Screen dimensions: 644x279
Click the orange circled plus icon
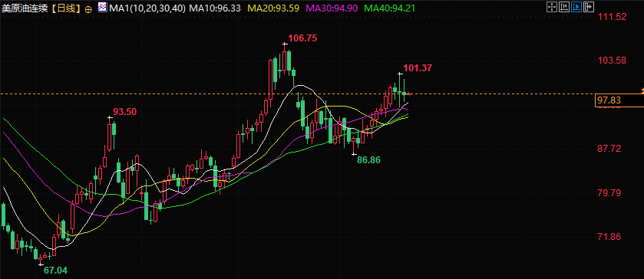click(x=88, y=9)
